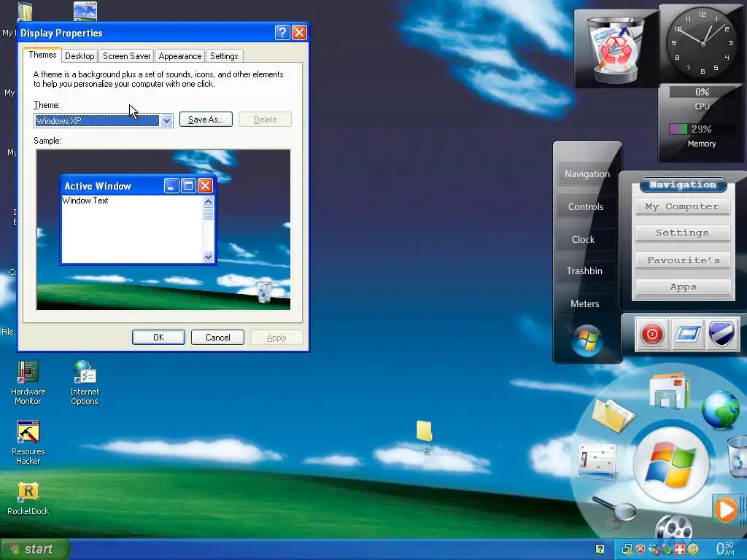The image size is (747, 560).
Task: Switch to the Appearance tab
Action: coord(180,56)
